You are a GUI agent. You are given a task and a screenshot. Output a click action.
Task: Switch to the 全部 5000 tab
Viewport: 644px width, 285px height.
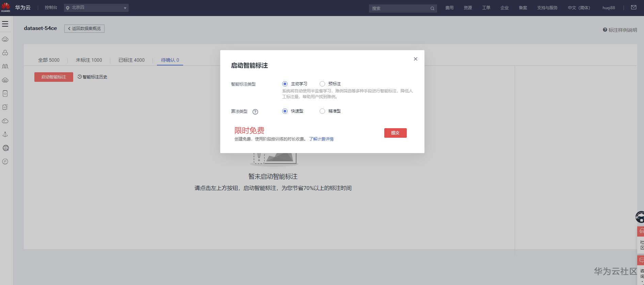coord(49,60)
